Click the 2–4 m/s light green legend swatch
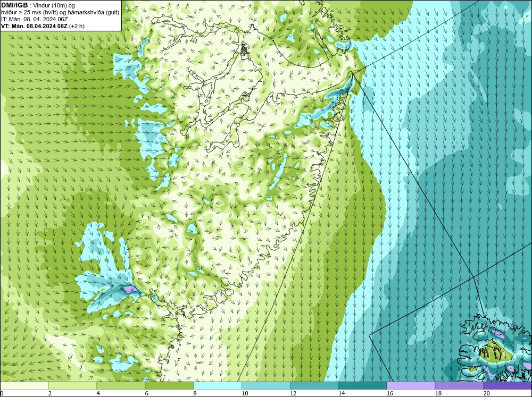Image resolution: width=532 pixels, height=397 pixels. point(72,385)
